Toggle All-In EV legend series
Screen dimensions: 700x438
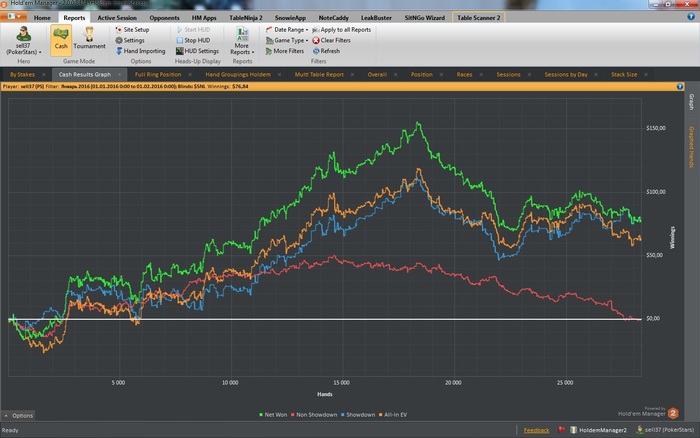(x=393, y=415)
